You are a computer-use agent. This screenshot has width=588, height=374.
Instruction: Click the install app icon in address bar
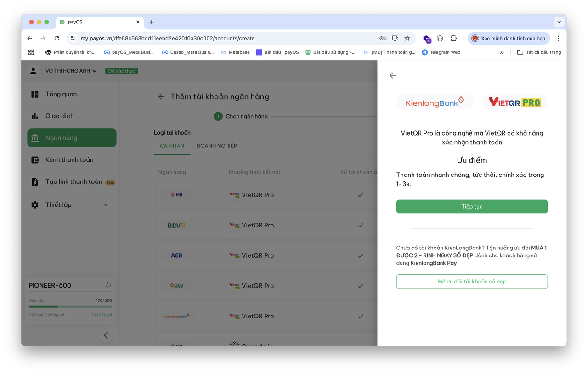point(395,38)
